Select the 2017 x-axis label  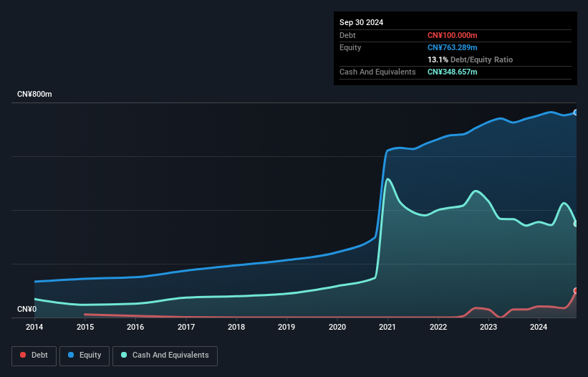(186, 327)
